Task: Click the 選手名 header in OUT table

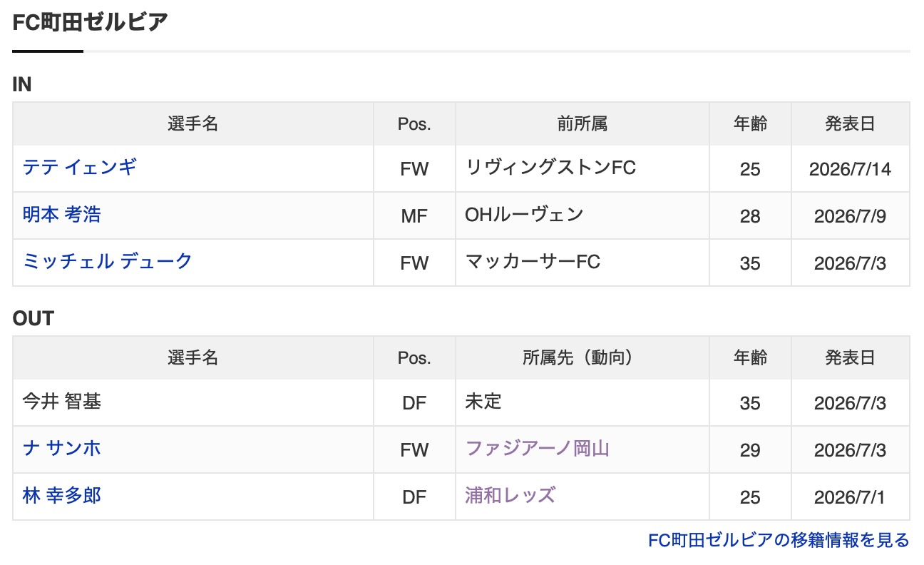Action: (193, 358)
